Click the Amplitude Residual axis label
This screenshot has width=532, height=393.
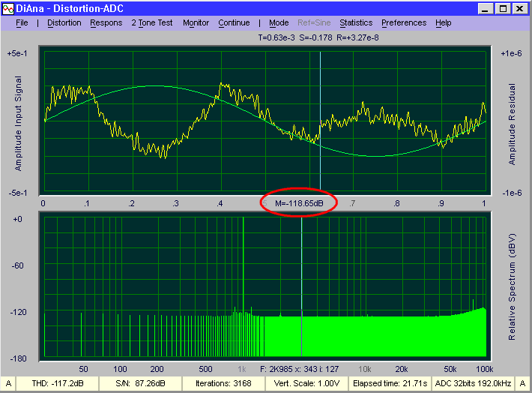point(512,124)
